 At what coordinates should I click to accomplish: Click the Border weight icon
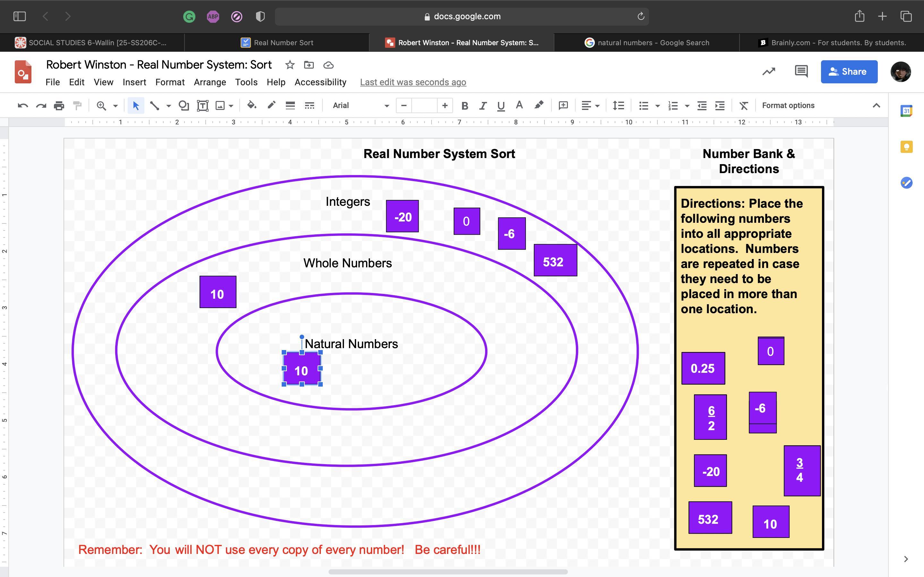coord(290,106)
